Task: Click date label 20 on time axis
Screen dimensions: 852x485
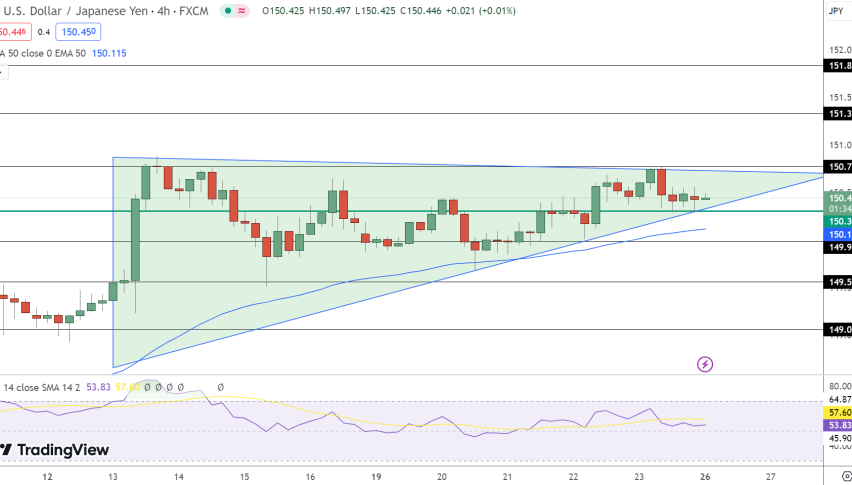Action: [x=442, y=477]
